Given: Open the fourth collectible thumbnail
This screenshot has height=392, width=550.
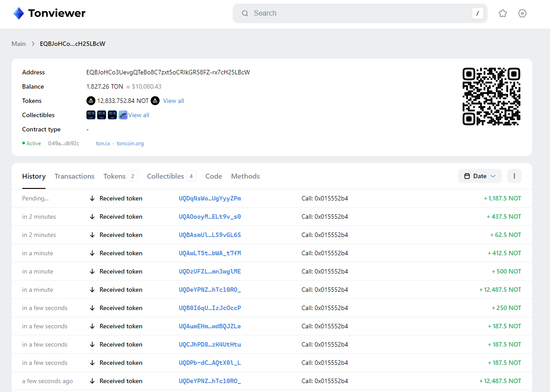Looking at the screenshot, I should (x=123, y=115).
